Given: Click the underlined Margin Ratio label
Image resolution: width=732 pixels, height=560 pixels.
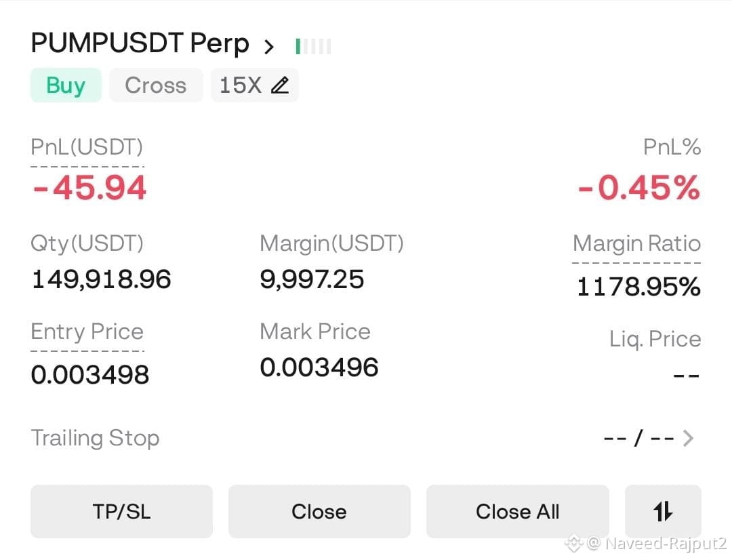Looking at the screenshot, I should coord(636,244).
